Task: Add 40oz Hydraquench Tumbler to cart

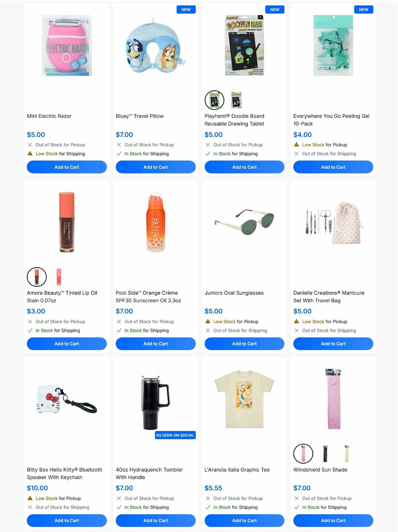Action: (156, 520)
